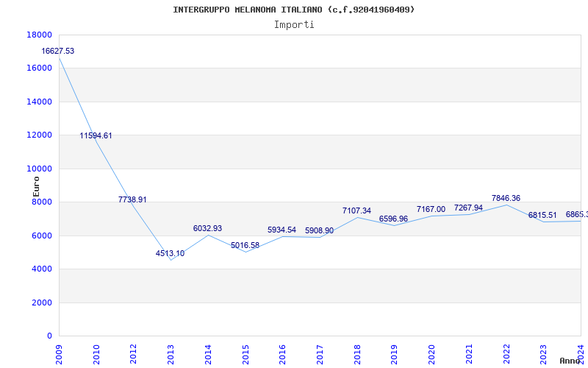The image size is (588, 368).
Task: Click the 2023 x-axis year label
Action: 543,354
